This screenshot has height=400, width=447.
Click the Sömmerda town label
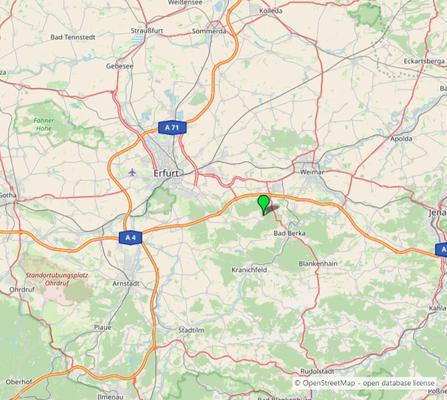coord(209,31)
